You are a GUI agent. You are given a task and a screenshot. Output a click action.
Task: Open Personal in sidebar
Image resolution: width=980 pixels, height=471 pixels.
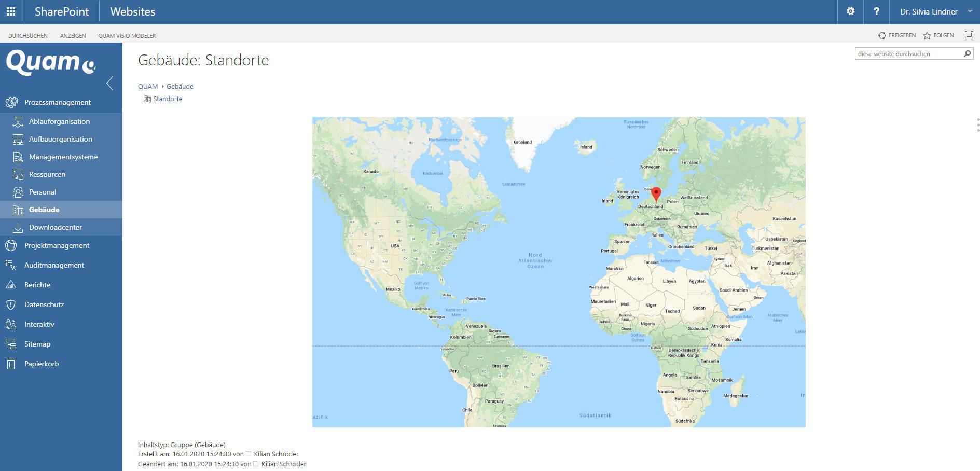(43, 192)
